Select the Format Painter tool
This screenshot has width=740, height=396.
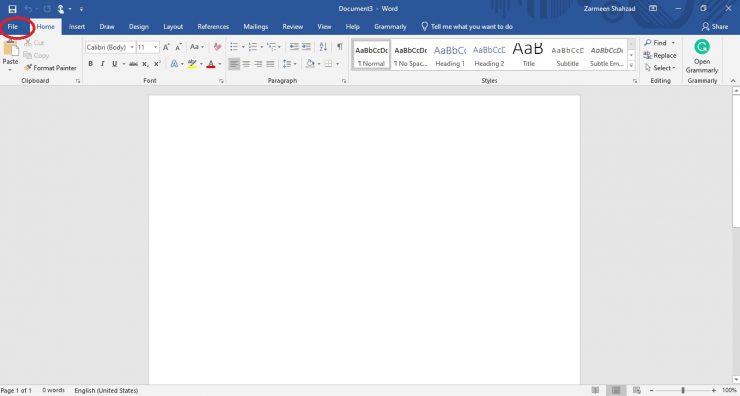(50, 68)
